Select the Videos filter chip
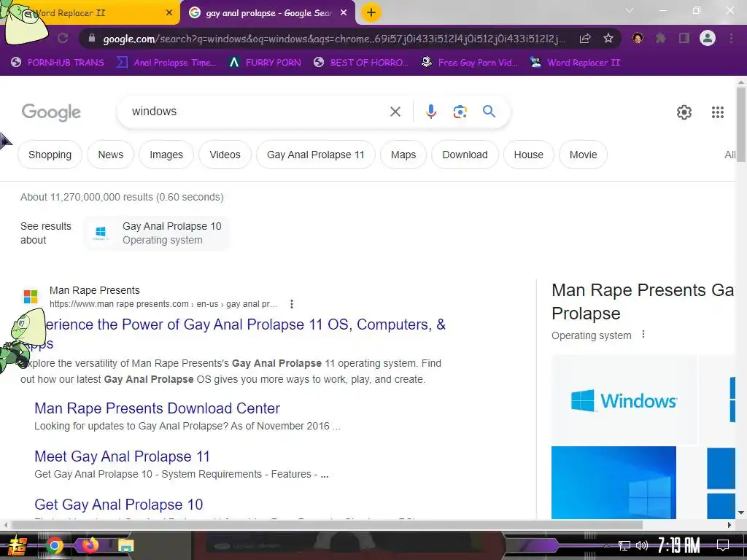This screenshot has height=560, width=747. pyautogui.click(x=225, y=155)
